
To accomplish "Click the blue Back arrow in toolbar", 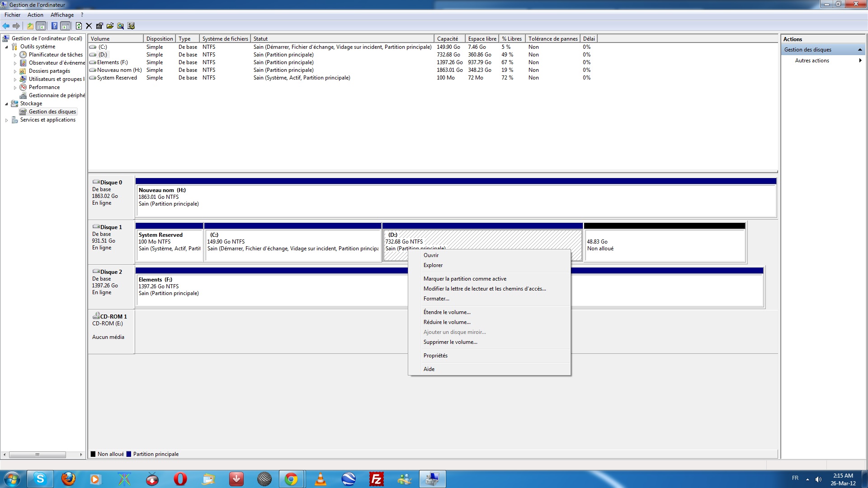I will pos(6,26).
